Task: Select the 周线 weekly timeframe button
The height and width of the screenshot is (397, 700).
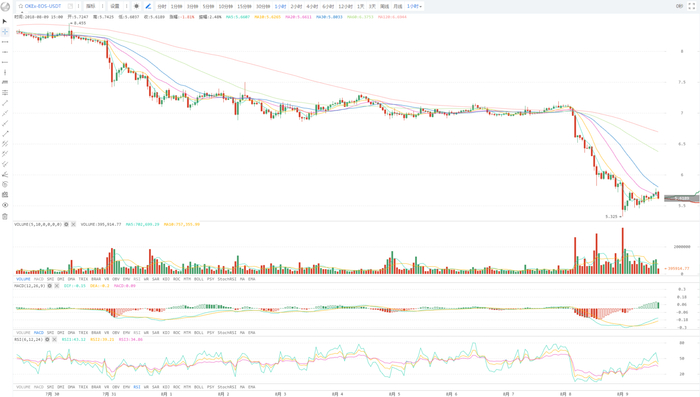Action: (384, 6)
